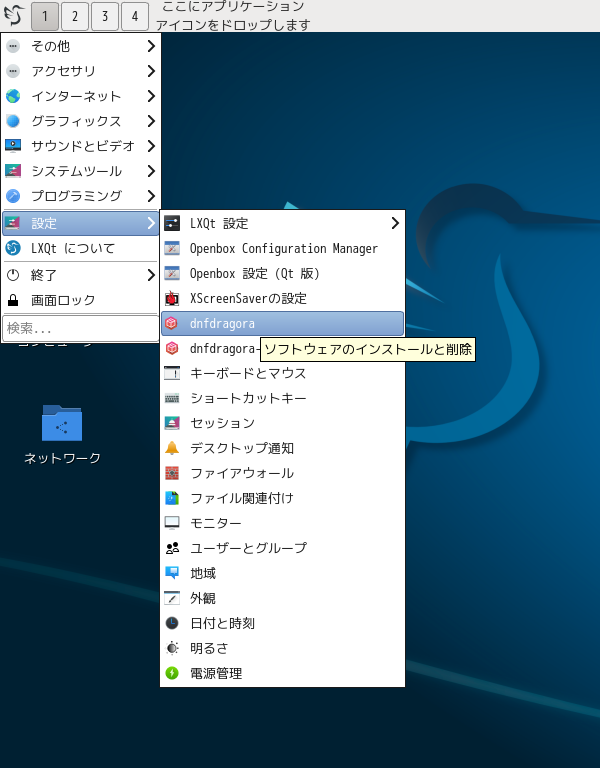
Task: Click the highlighted dnfdragora package icon
Action: (x=172, y=323)
